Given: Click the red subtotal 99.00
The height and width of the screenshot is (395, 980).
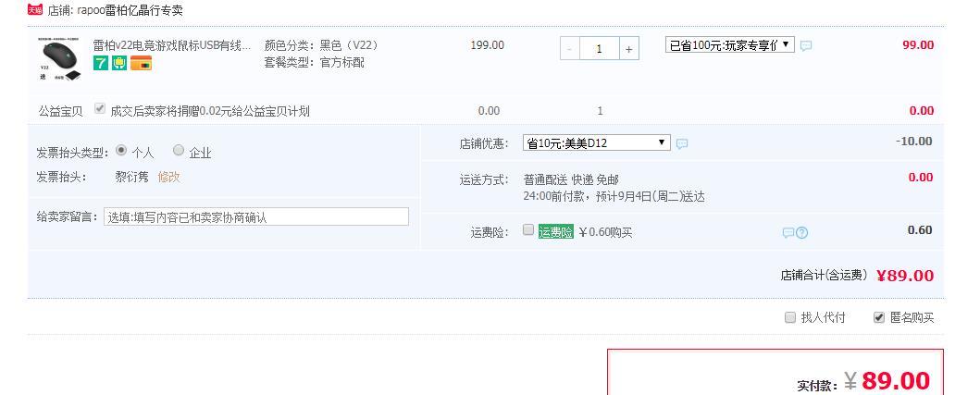Looking at the screenshot, I should tap(918, 45).
